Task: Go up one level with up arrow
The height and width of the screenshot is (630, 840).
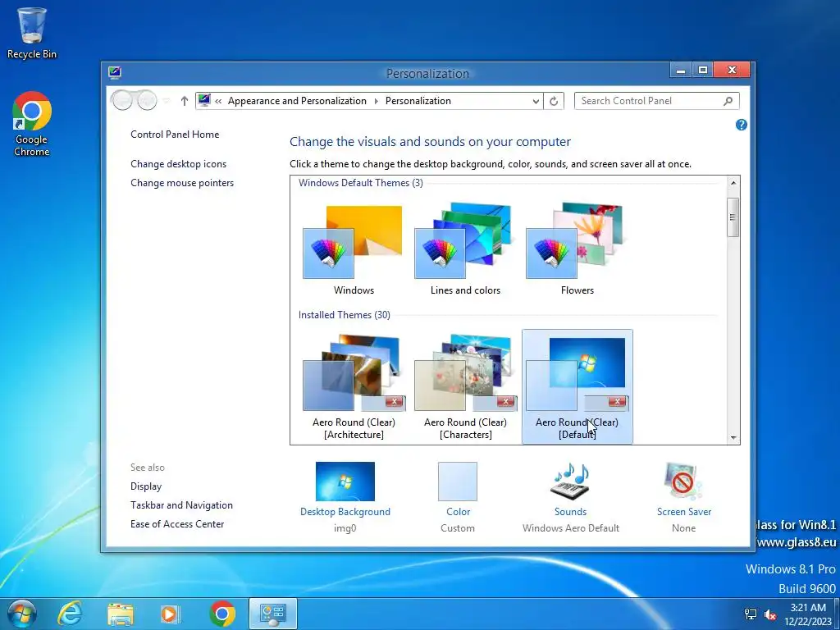Action: (x=185, y=101)
